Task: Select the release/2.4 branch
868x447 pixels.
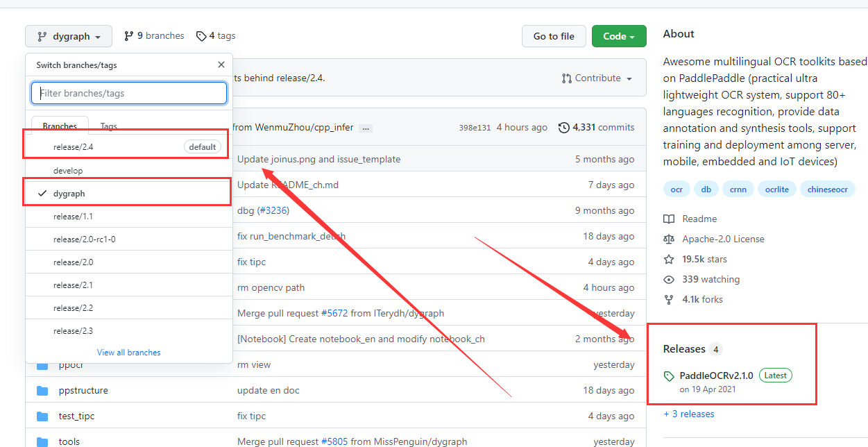Action: pyautogui.click(x=129, y=146)
